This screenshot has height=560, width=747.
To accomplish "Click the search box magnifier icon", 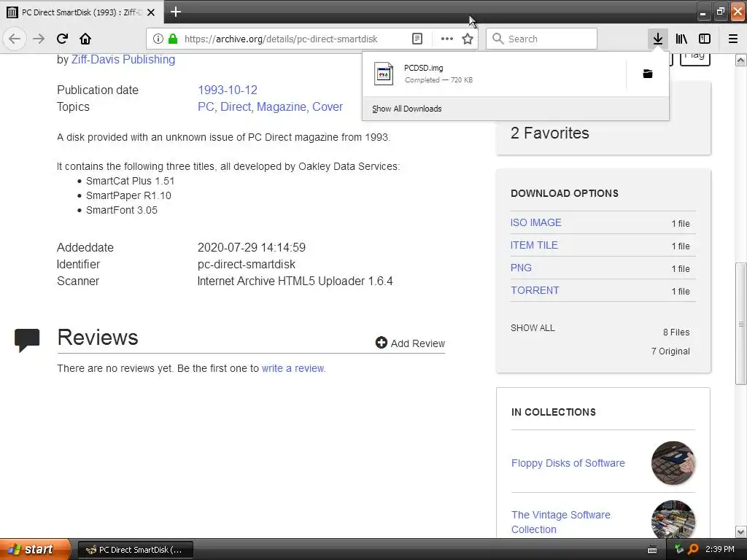I will click(x=498, y=39).
